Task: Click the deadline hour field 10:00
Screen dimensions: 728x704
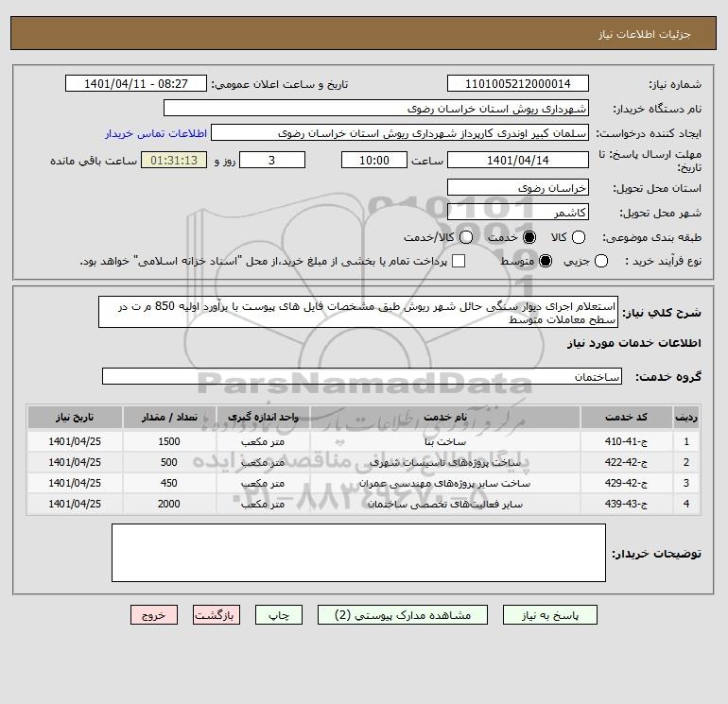Action: point(374,160)
